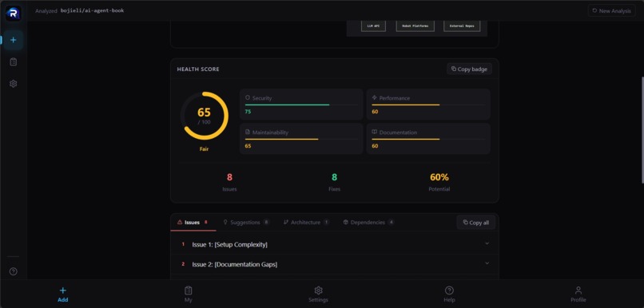Open the gear icon in left sidebar
The height and width of the screenshot is (308, 644).
[13, 84]
